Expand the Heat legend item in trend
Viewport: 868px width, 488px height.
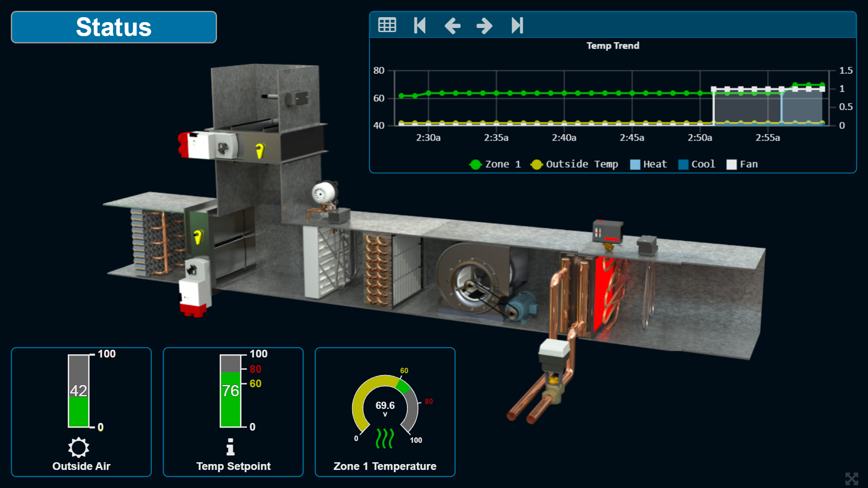click(650, 165)
